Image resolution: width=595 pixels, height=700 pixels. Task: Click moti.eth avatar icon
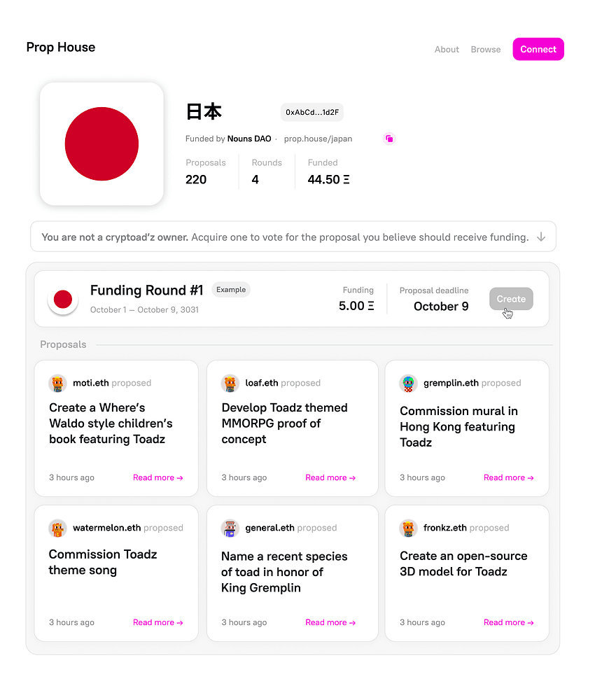point(57,383)
